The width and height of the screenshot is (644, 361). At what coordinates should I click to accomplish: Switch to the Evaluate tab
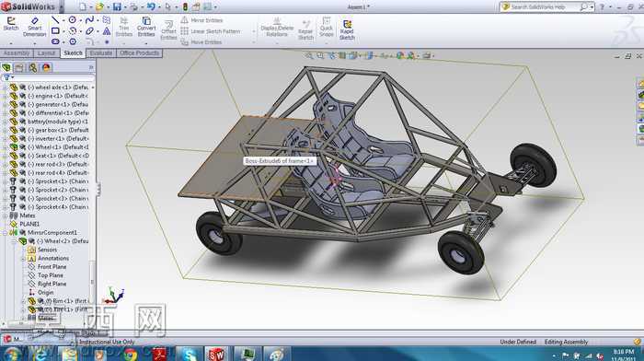pos(101,53)
